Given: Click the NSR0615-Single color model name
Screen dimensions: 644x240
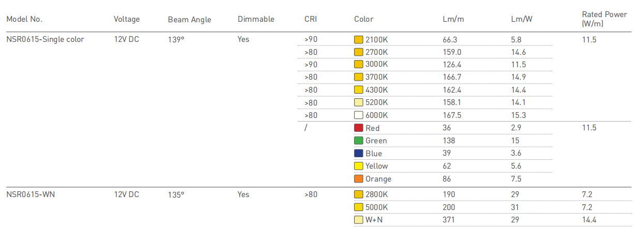Looking at the screenshot, I should click(45, 39).
